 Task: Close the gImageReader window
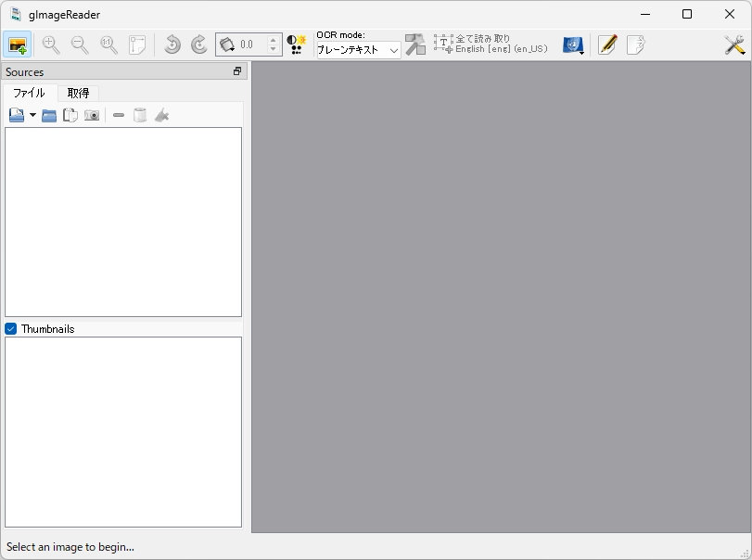[730, 15]
